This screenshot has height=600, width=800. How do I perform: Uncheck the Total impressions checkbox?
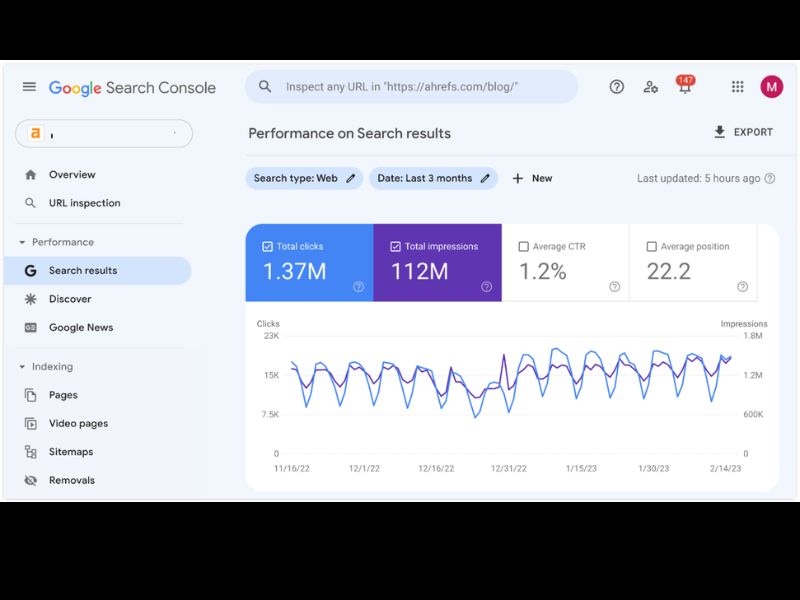(x=395, y=246)
